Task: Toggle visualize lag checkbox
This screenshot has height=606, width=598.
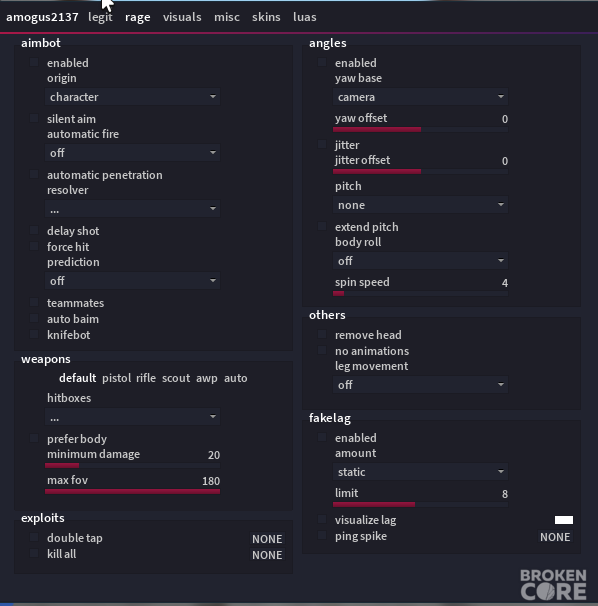Action: point(322,519)
